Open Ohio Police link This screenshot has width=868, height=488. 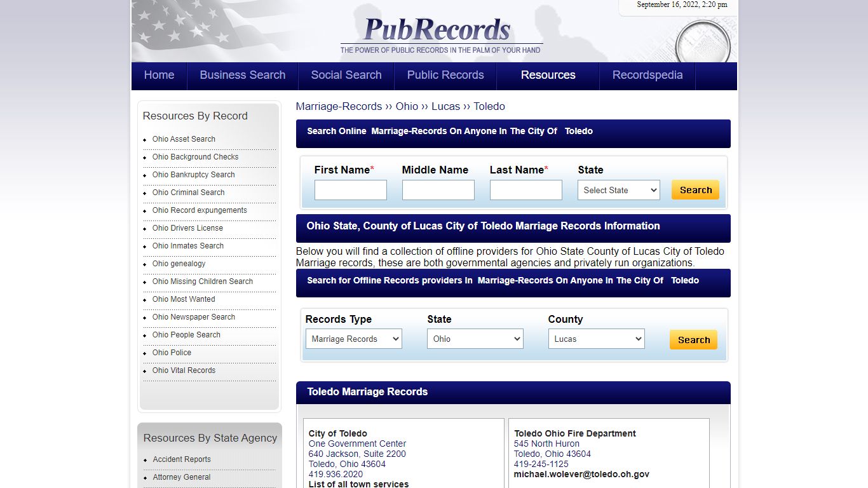coord(172,353)
